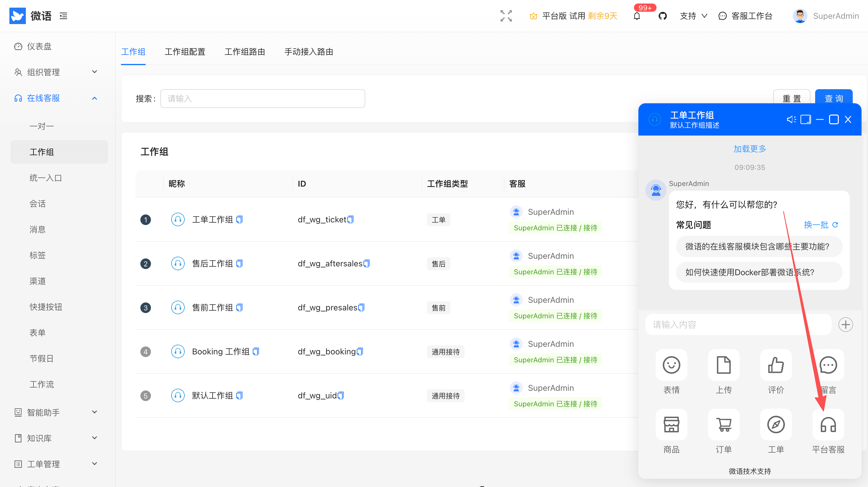Switch to 工作组路由 tab
The height and width of the screenshot is (487, 868).
pos(245,52)
